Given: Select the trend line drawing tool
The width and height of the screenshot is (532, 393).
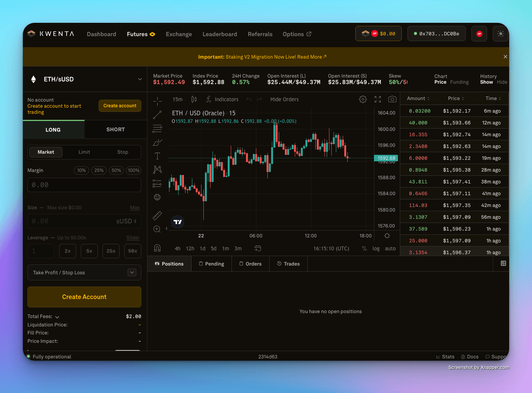Looking at the screenshot, I should 157,115.
